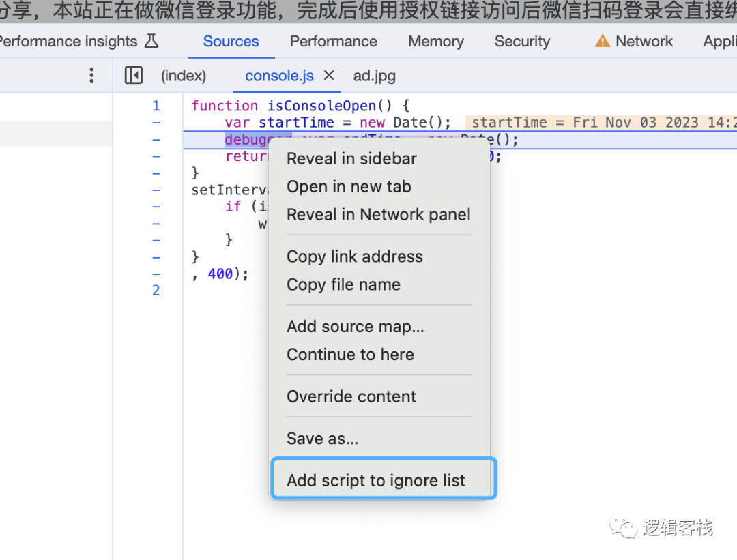Choose Open in new tab
Image resolution: width=737 pixels, height=560 pixels.
click(349, 186)
